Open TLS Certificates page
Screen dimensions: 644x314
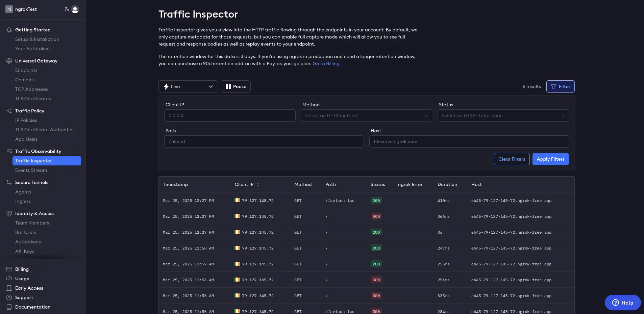(33, 99)
